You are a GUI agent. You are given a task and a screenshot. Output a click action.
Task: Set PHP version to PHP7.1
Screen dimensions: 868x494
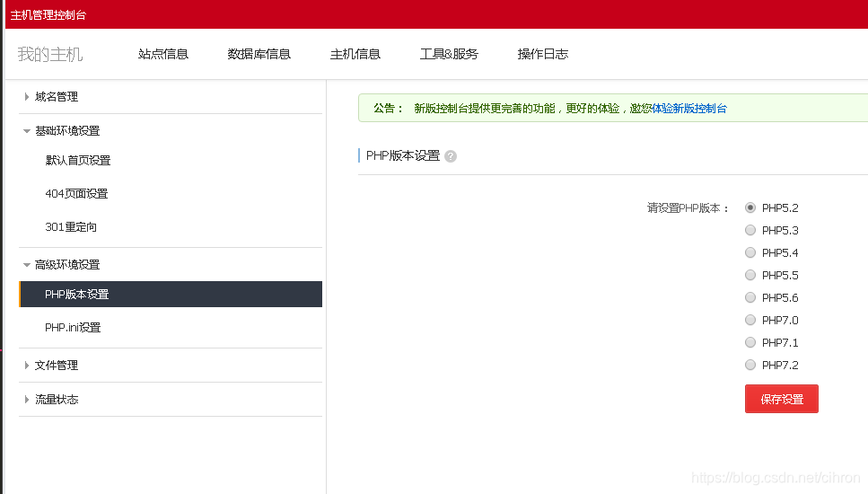pos(750,342)
